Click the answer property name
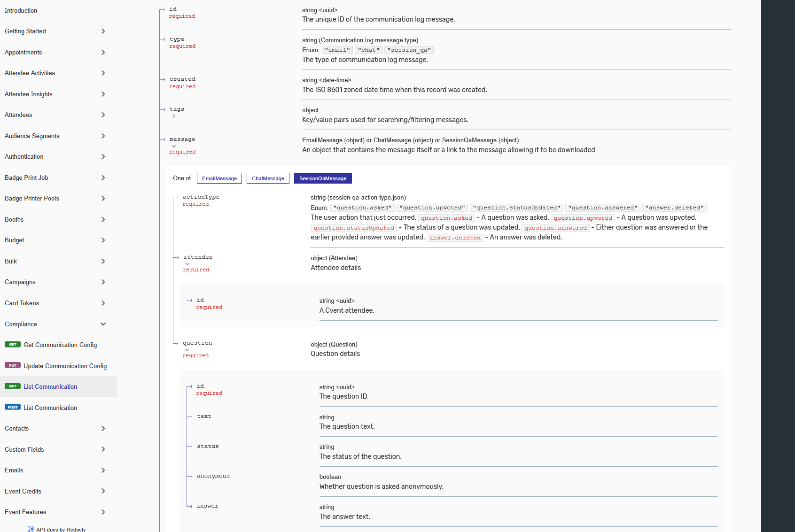The height and width of the screenshot is (532, 795). [x=207, y=506]
